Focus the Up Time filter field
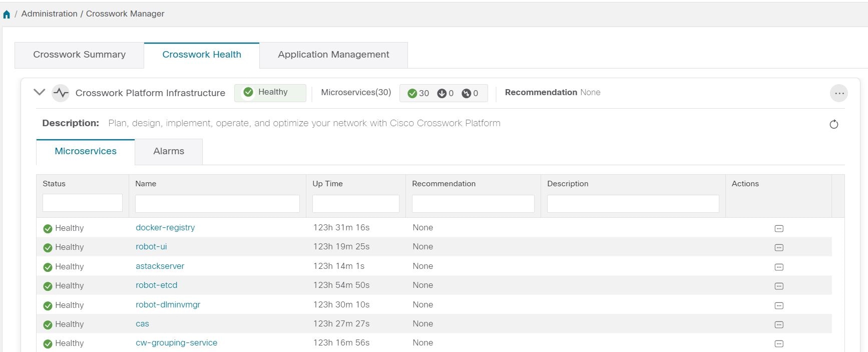The width and height of the screenshot is (868, 352). coord(356,204)
